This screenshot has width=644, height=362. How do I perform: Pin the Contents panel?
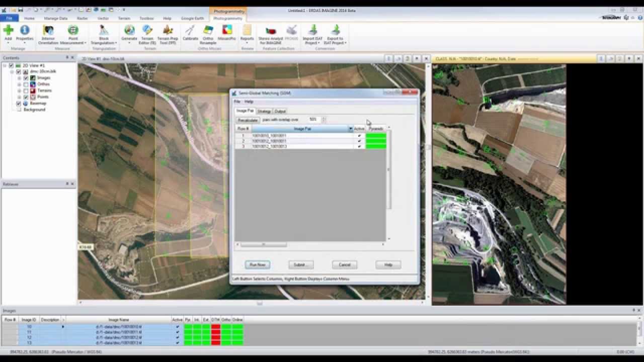point(67,58)
